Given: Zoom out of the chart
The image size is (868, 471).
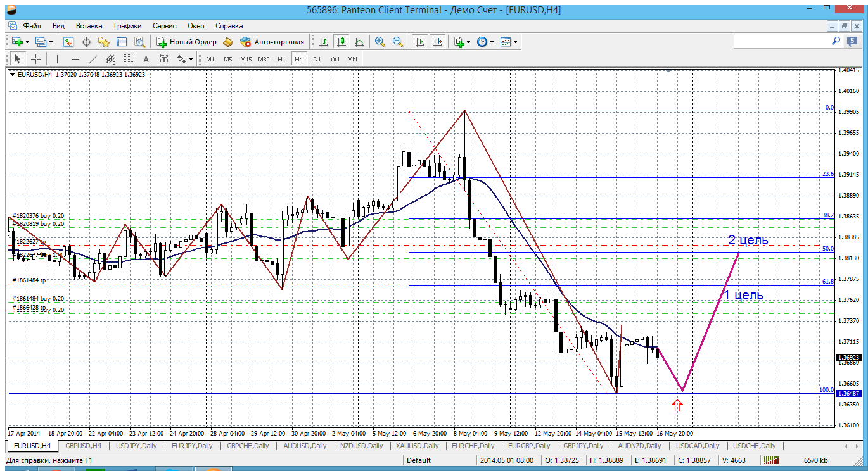Looking at the screenshot, I should point(398,42).
